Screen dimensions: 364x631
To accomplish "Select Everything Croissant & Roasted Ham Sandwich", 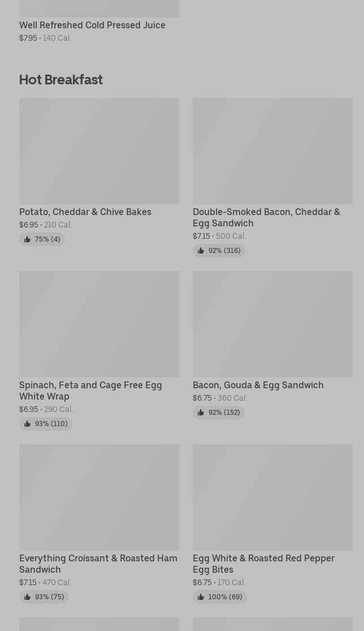I will (x=98, y=564).
